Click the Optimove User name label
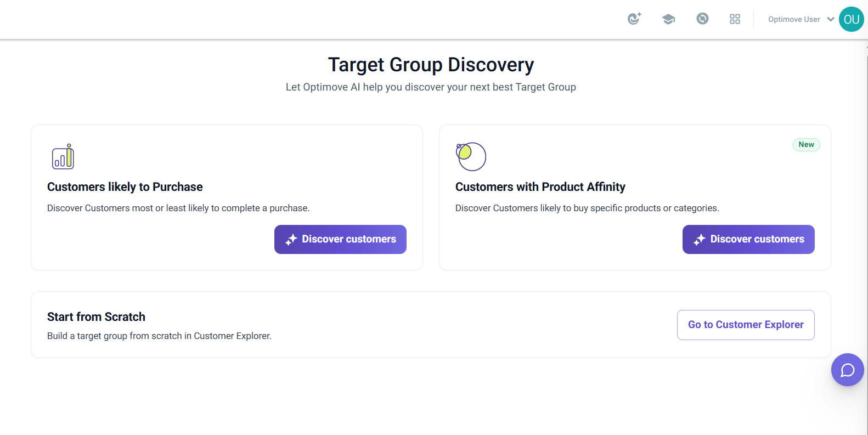 794,19
